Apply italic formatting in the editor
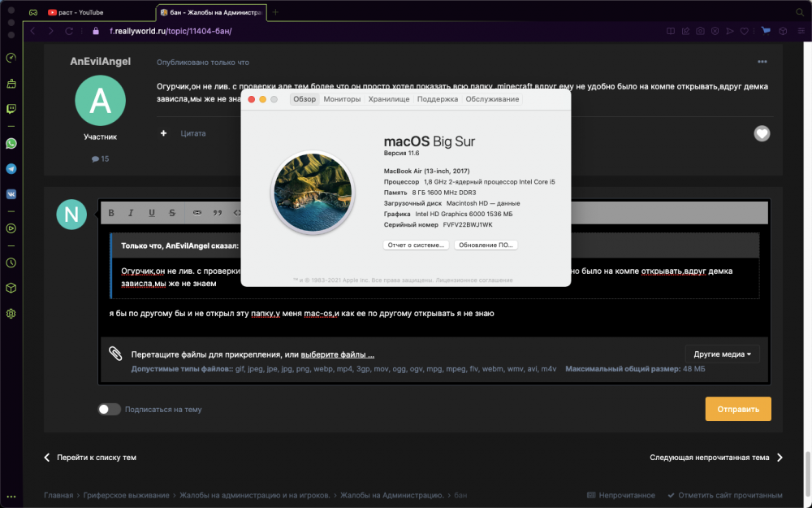The image size is (812, 508). click(131, 212)
